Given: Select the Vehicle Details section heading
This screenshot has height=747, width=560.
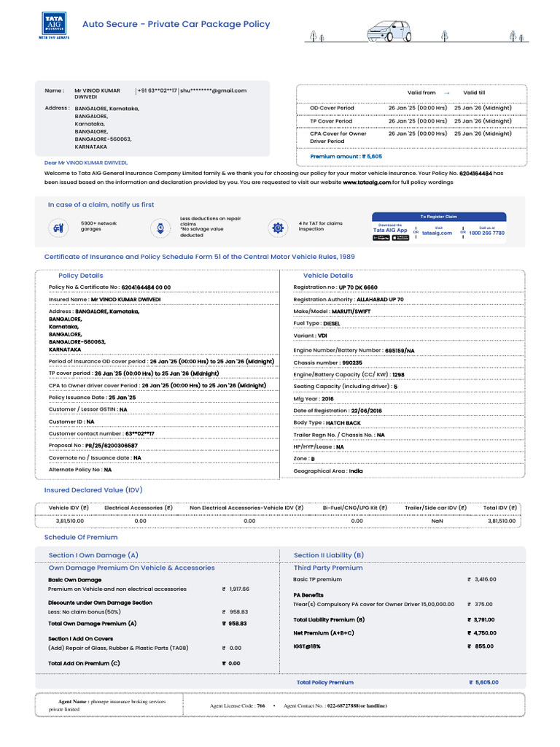Looking at the screenshot, I should (328, 275).
